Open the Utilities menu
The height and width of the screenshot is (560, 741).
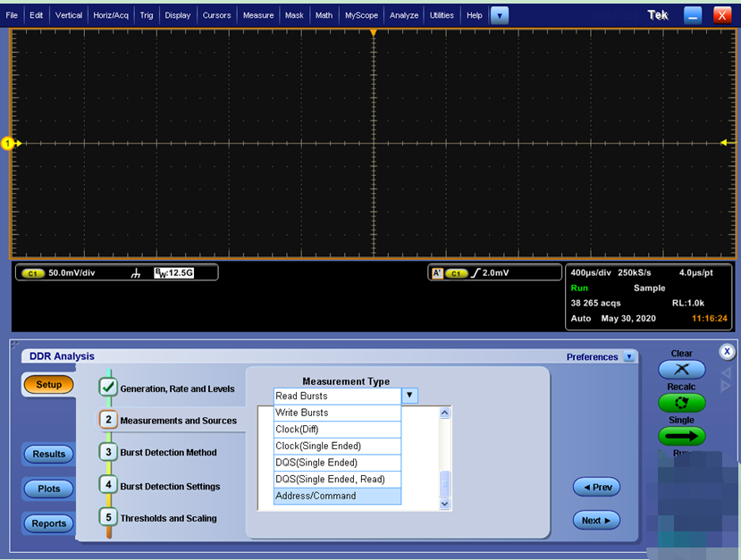tap(442, 15)
